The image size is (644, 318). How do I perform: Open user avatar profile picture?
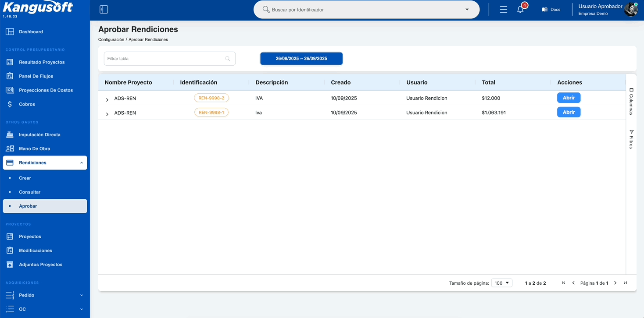point(631,10)
